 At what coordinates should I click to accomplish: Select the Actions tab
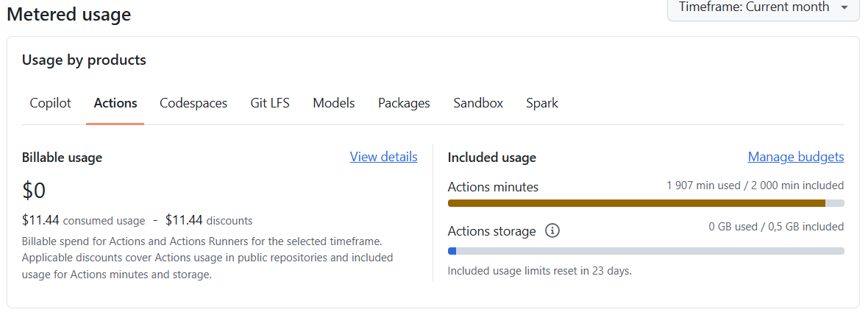click(x=115, y=103)
